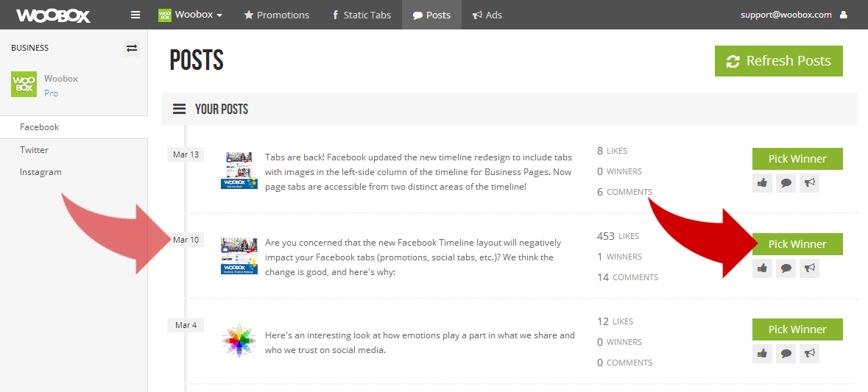
Task: Open the Mar 4 emotions post thumbnail
Action: pos(239,342)
